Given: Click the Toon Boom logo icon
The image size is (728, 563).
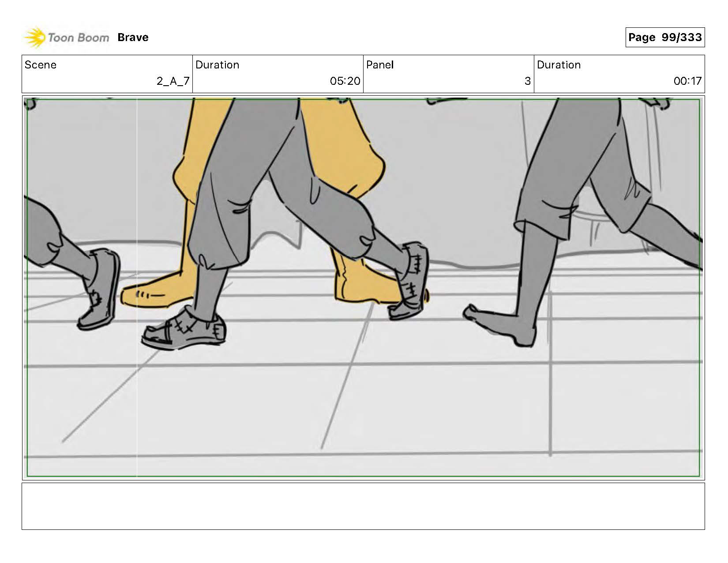Looking at the screenshot, I should click(x=35, y=38).
